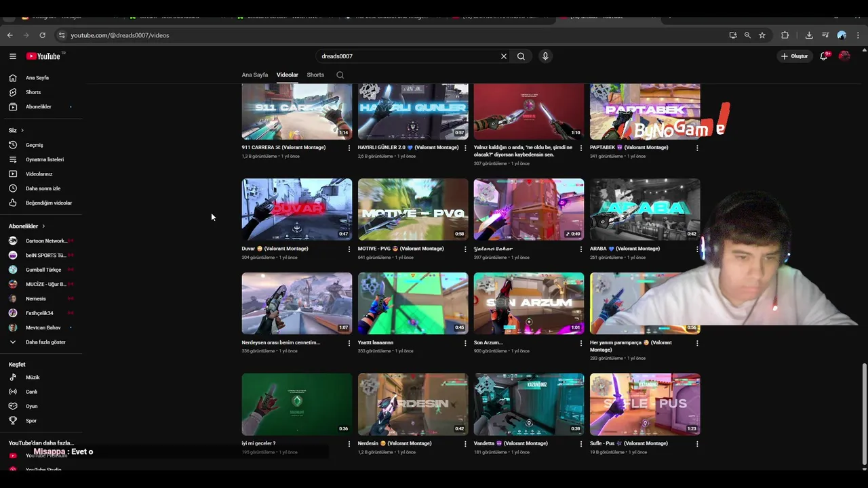Switch to the Ana Sayfa channel tab
Image resolution: width=868 pixels, height=488 pixels.
[x=255, y=75]
